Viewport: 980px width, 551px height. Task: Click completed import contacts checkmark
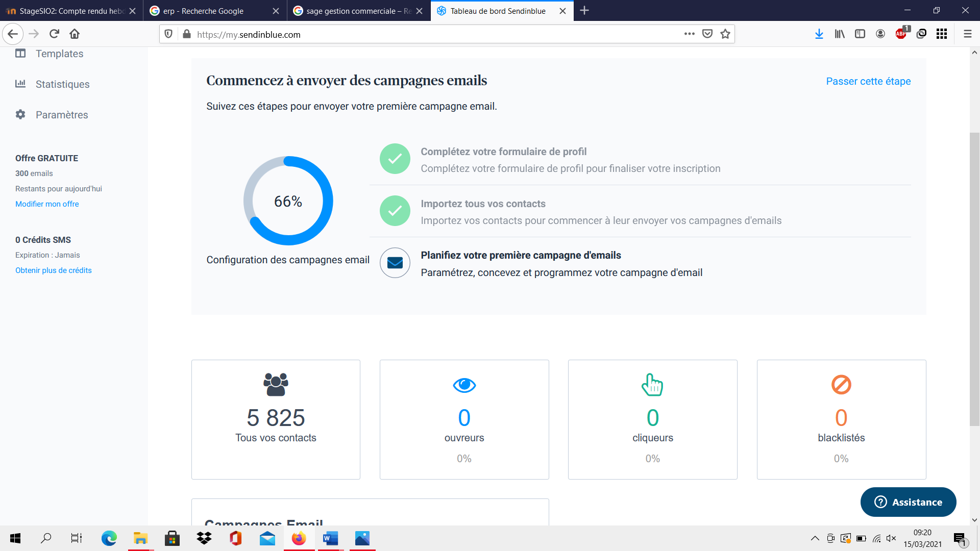pos(395,211)
